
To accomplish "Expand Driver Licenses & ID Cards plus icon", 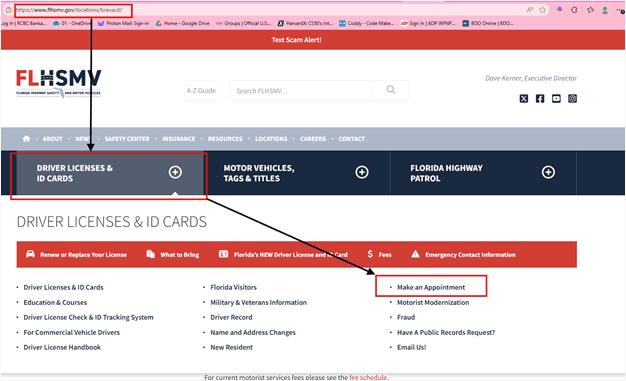I will click(175, 172).
